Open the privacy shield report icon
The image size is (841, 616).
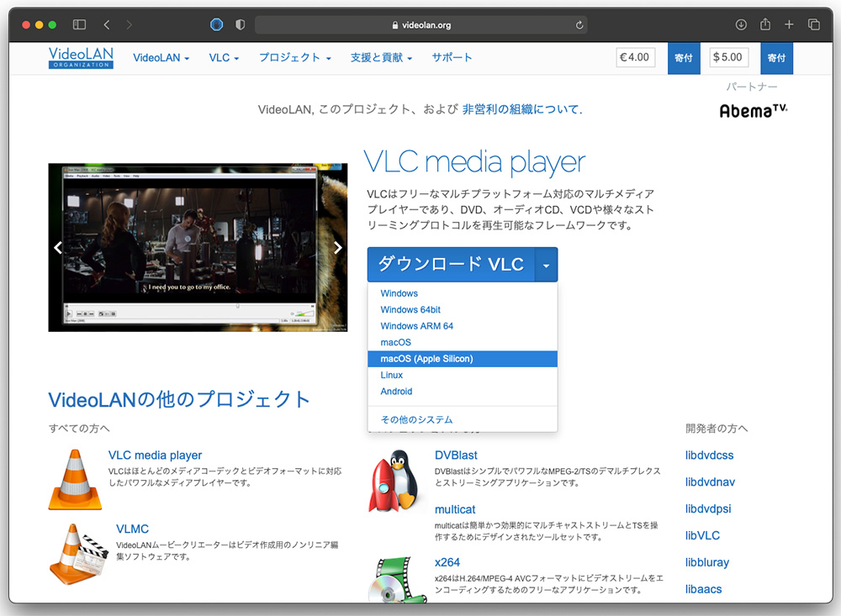[x=241, y=24]
